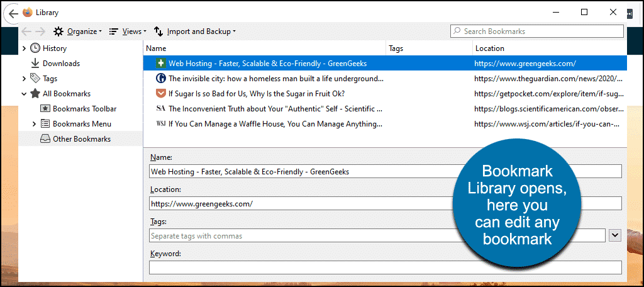The image size is (644, 287).
Task: Click the Firefox logo in title bar
Action: (28, 13)
